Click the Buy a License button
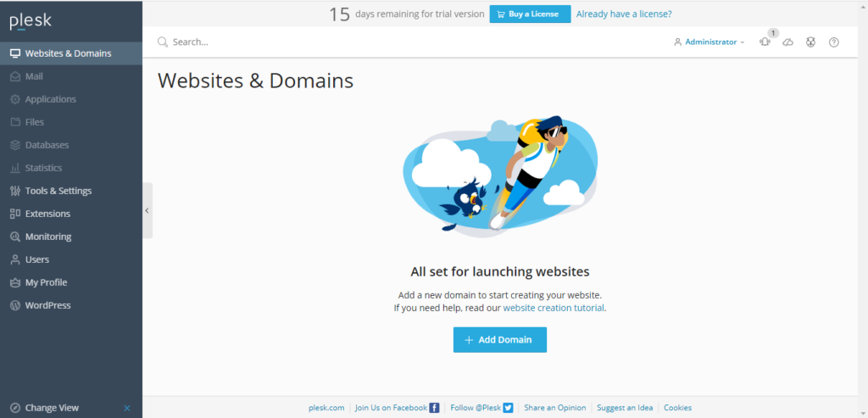The width and height of the screenshot is (868, 418). pyautogui.click(x=529, y=14)
